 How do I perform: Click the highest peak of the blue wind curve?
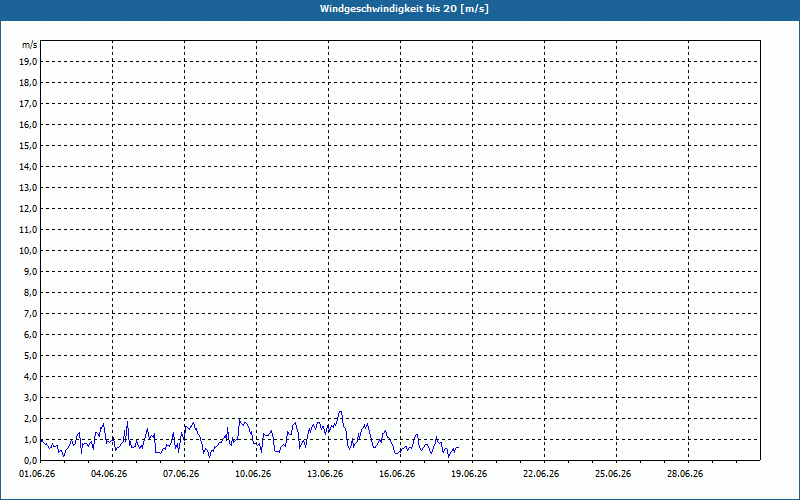click(x=340, y=412)
